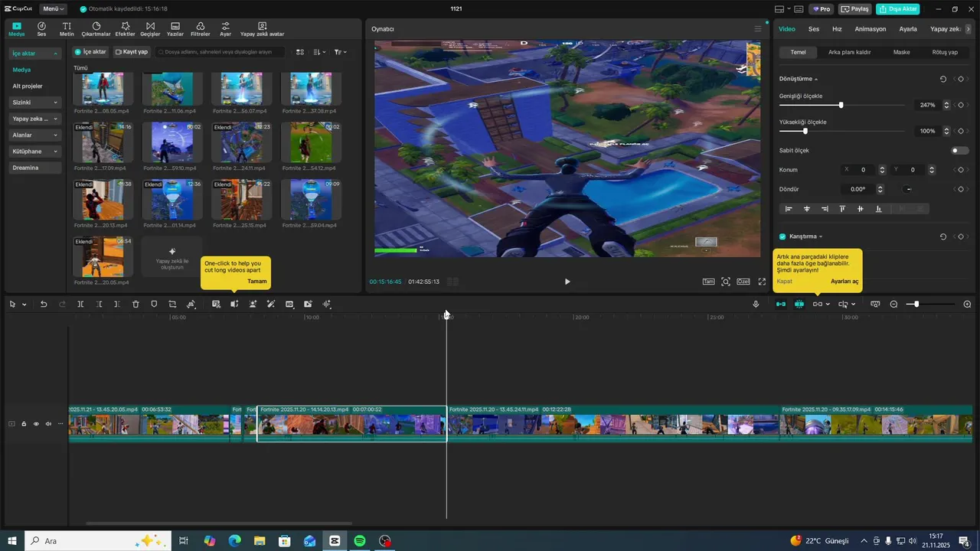Open the Filtreler filters panel
Image resolution: width=980 pixels, height=551 pixels.
(x=201, y=29)
